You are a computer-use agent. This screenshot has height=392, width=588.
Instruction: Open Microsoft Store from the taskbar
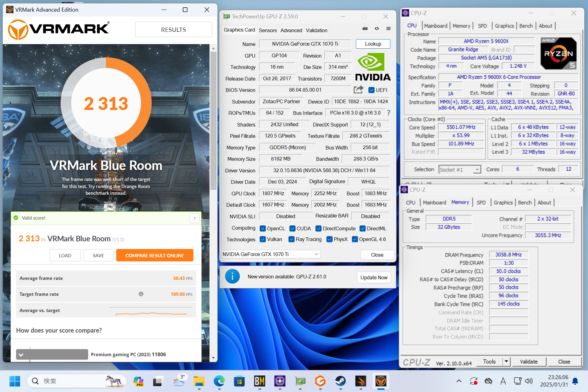[x=239, y=381]
